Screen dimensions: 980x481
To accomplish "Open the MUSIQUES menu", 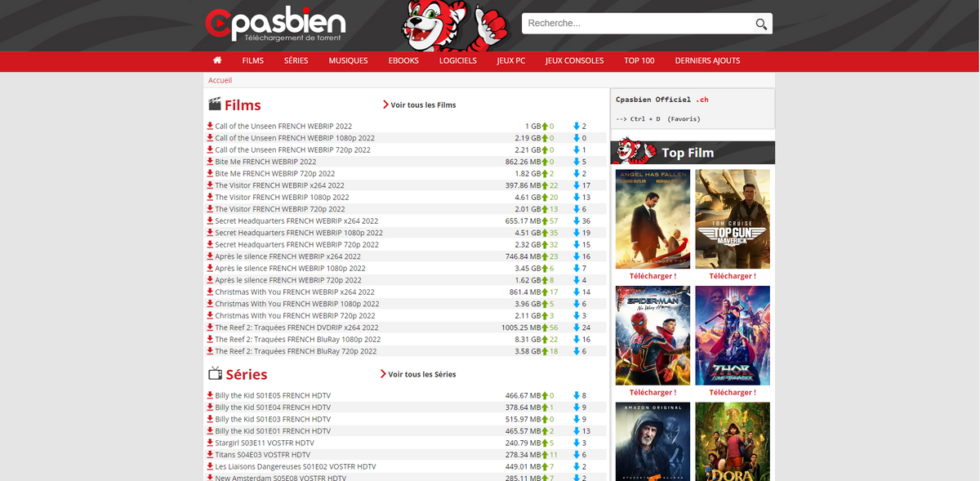I will [x=349, y=60].
